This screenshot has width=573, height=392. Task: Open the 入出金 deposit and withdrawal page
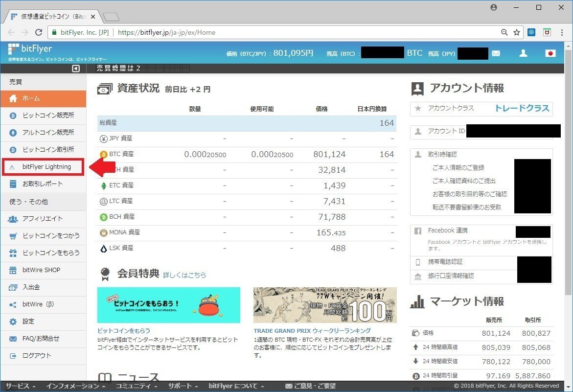43,287
